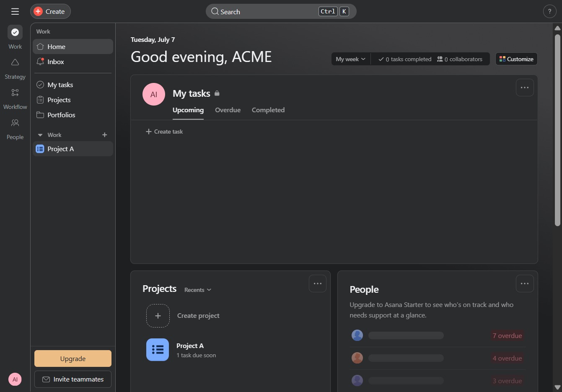The height and width of the screenshot is (392, 562).
Task: Open Project A in sidebar
Action: click(x=73, y=149)
